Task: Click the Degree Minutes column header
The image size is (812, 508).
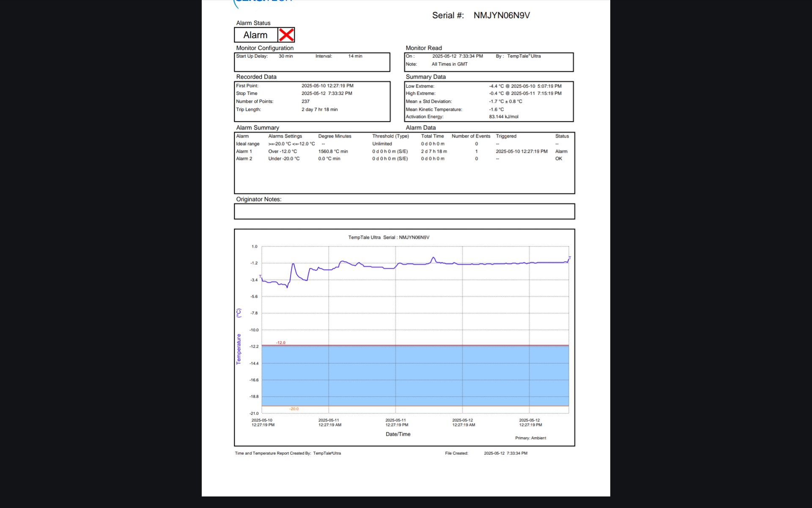Action: point(335,136)
